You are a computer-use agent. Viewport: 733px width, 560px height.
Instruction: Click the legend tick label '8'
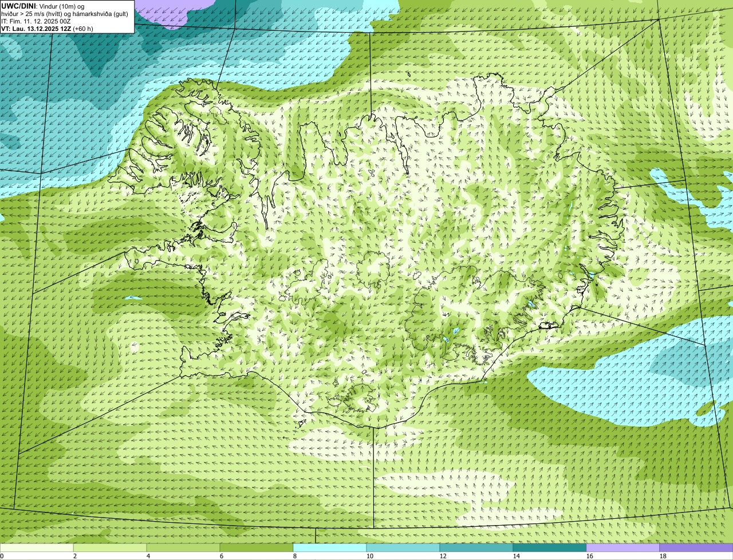tap(295, 556)
